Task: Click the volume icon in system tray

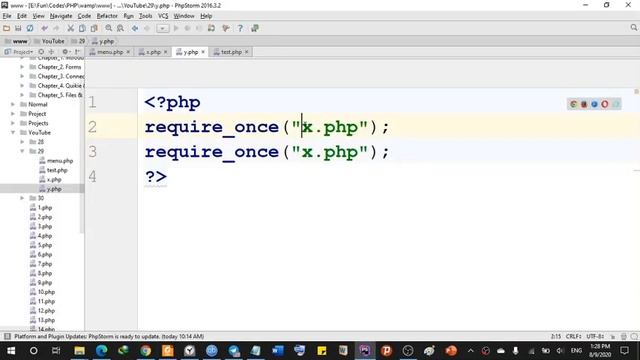Action: click(560, 351)
